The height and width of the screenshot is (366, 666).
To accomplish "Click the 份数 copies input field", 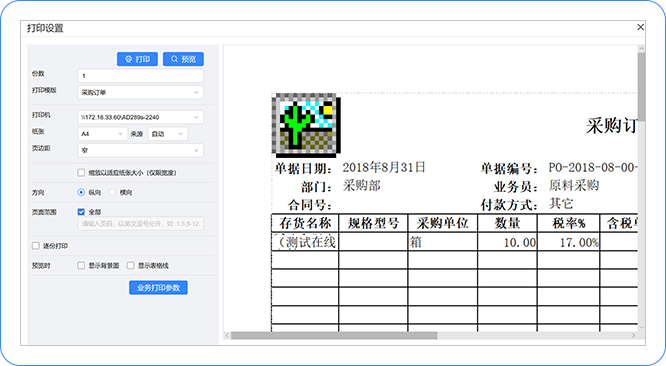I will (140, 76).
